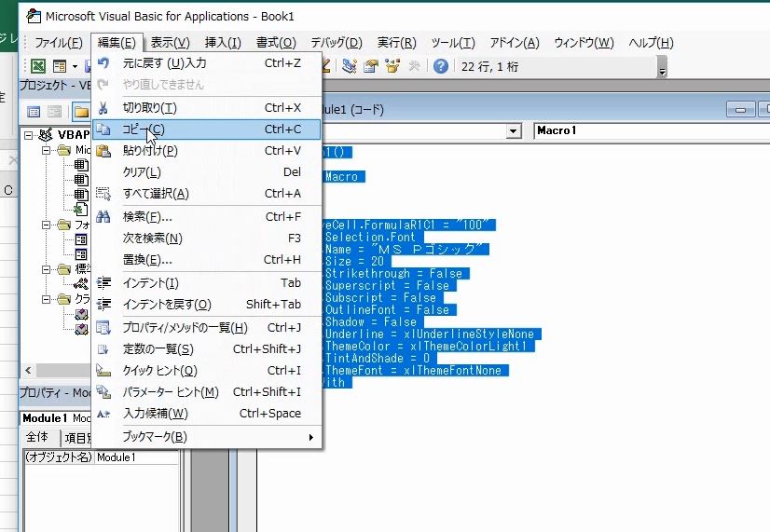Screen dimensions: 770x532
Task: Select the Alphabetic tab in Properties pane
Action: [40, 437]
